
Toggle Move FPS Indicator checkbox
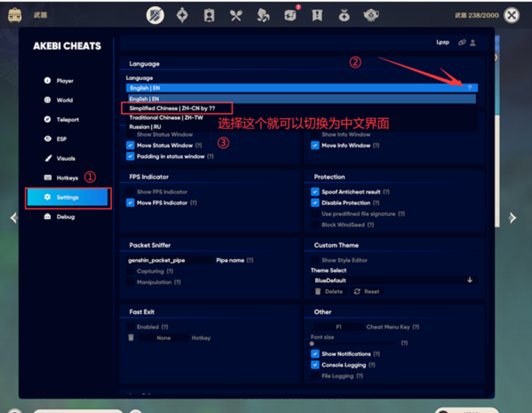coord(130,202)
